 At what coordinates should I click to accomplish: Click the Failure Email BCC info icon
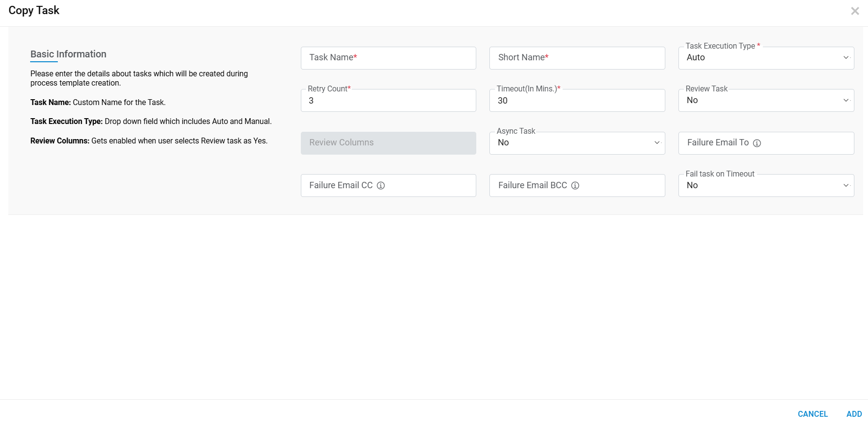tap(575, 185)
